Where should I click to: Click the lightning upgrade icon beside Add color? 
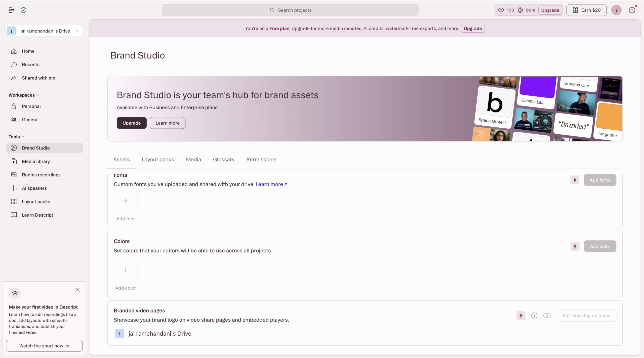point(575,246)
